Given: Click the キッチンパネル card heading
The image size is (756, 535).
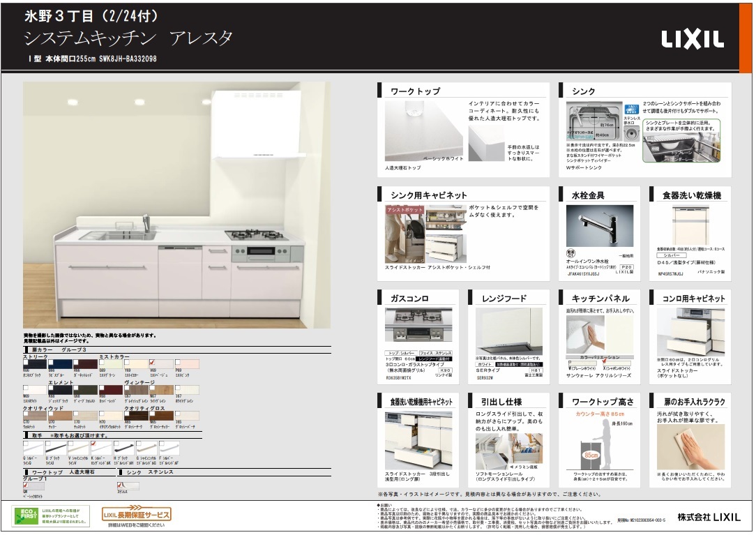Looking at the screenshot, I should [600, 299].
